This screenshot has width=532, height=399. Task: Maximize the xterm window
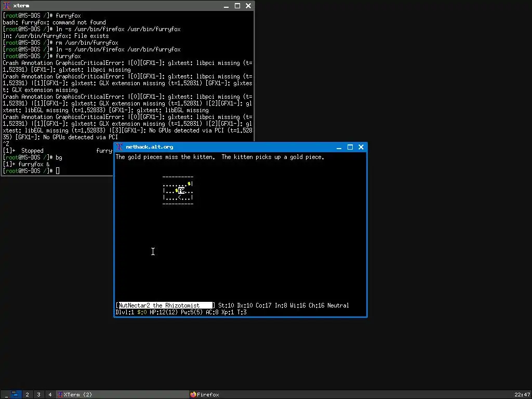pos(237,6)
